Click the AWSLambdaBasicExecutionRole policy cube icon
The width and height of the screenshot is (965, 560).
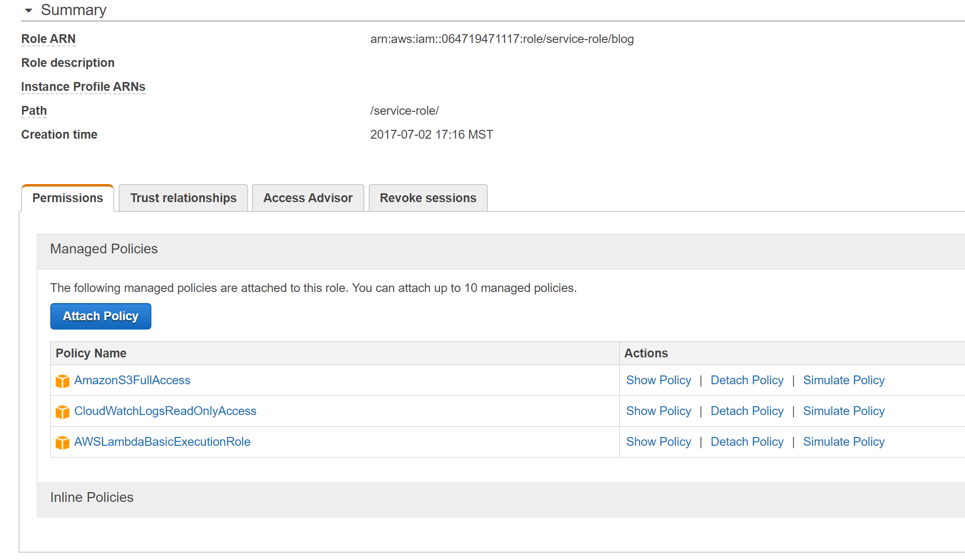(63, 442)
